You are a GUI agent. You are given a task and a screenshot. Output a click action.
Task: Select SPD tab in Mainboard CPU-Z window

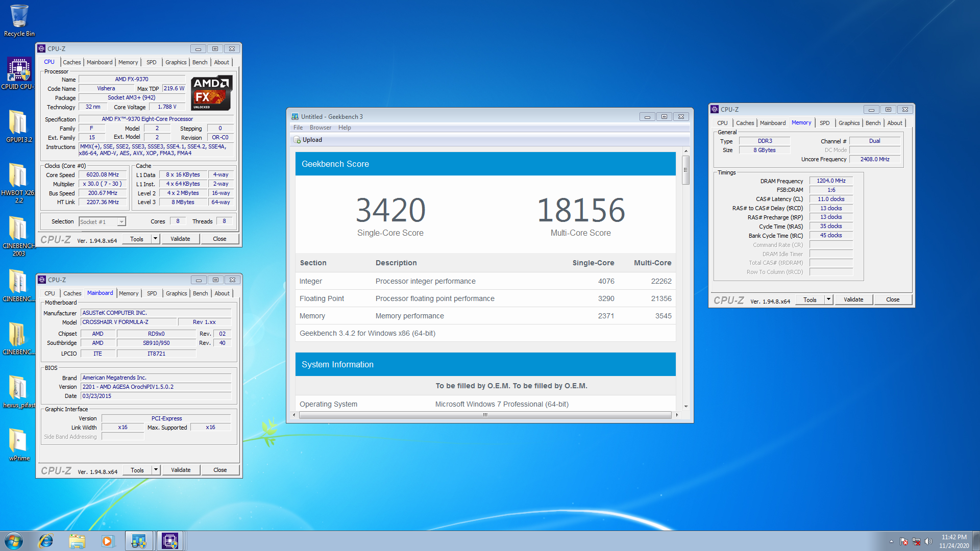[152, 293]
